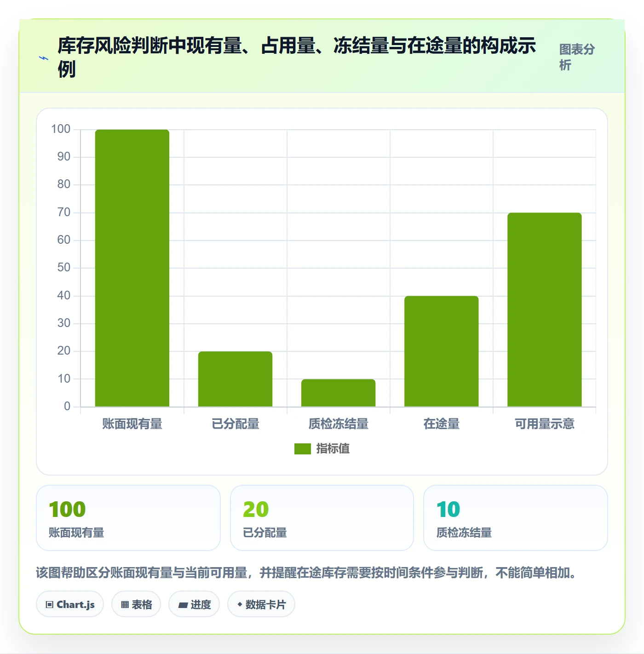
Task: Open the 10 质检冻结量 data card
Action: [x=516, y=518]
